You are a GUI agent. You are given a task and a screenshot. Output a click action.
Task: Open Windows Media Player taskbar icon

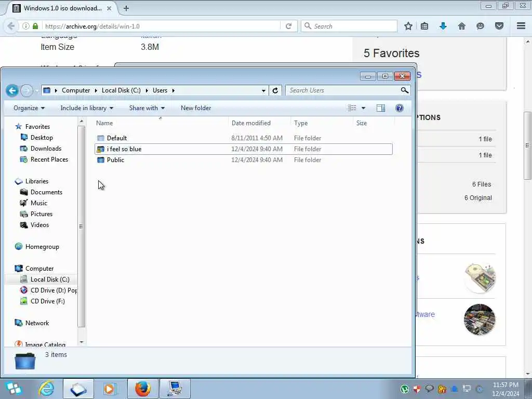pos(109,389)
